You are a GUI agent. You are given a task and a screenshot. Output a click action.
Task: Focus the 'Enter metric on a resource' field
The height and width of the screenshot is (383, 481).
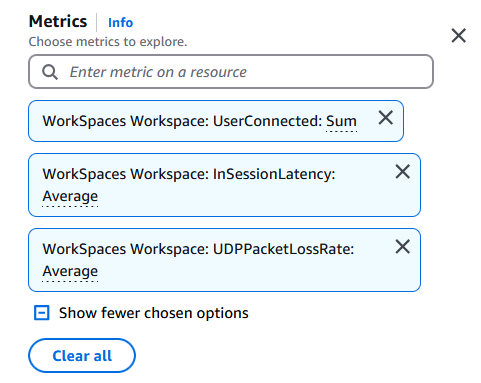click(x=231, y=72)
